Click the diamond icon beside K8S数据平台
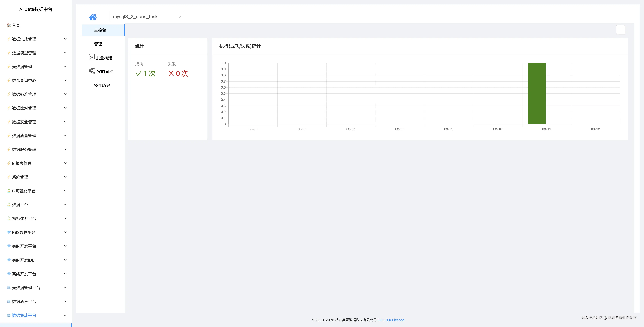Screen dimensions: 644x327 click(9, 232)
